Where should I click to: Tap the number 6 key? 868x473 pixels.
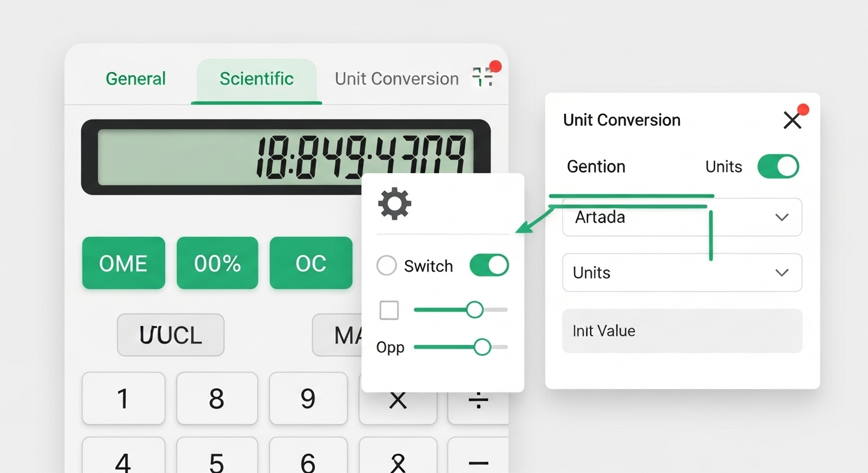[x=308, y=456]
